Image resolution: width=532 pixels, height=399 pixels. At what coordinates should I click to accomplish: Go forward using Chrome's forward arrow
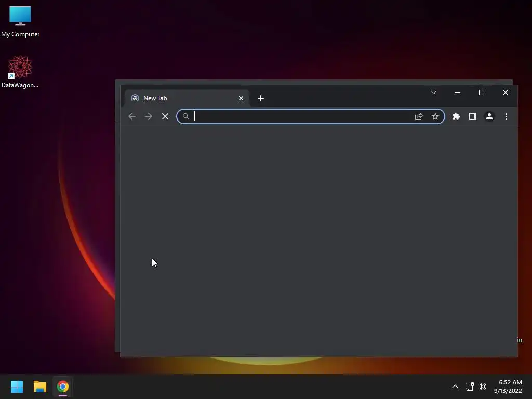(148, 116)
